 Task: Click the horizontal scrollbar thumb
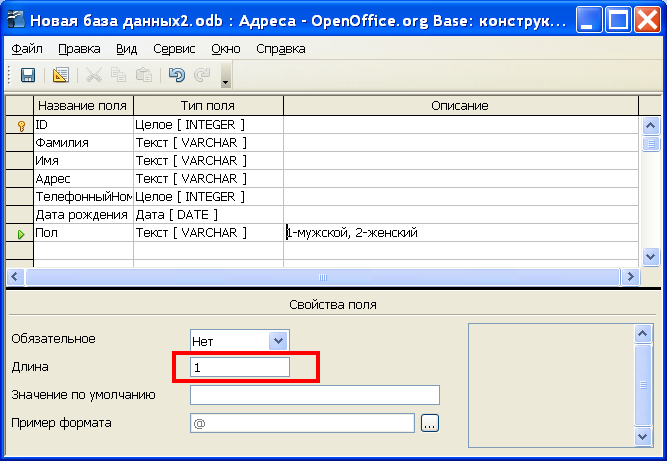pos(322,277)
